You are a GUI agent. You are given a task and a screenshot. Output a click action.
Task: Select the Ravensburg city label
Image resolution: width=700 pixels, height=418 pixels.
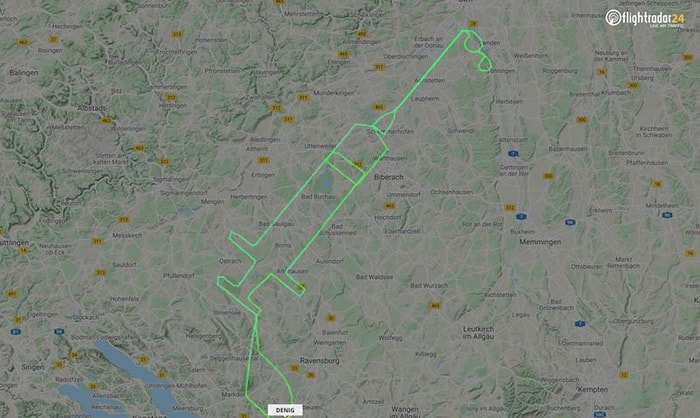[x=320, y=360]
